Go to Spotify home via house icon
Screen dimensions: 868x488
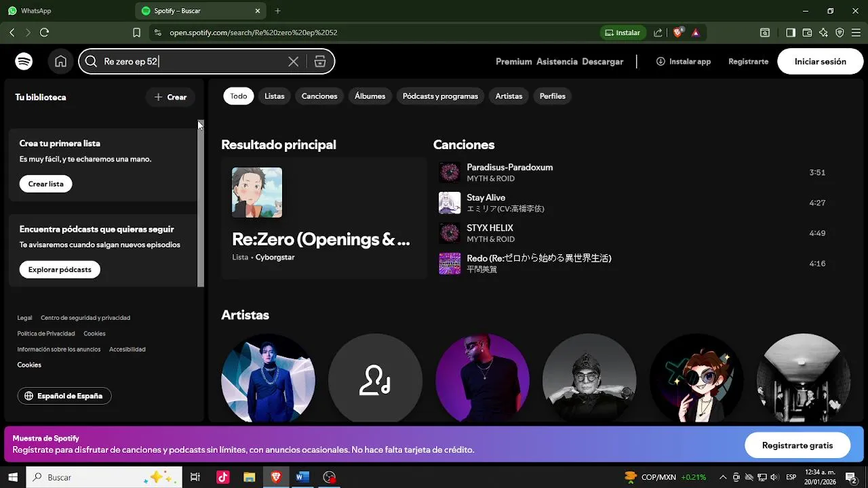pos(61,62)
